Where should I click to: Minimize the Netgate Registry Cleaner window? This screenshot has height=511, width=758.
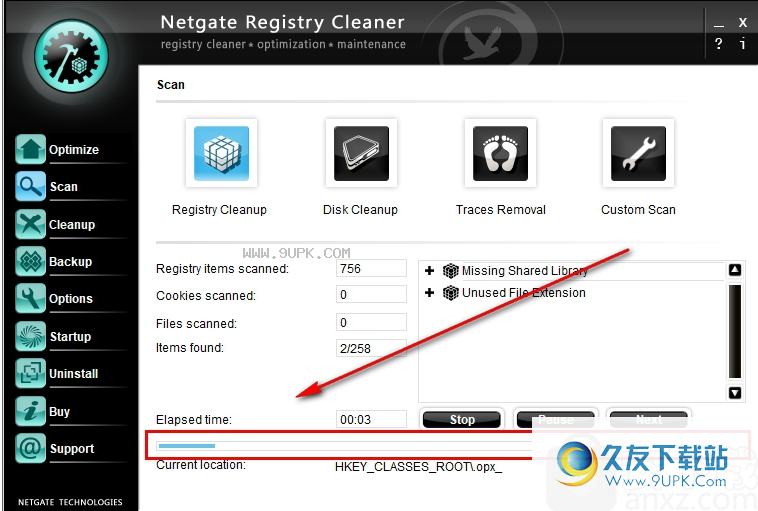pyautogui.click(x=719, y=23)
